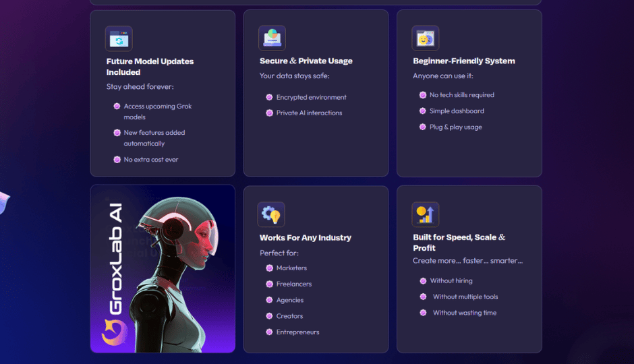The height and width of the screenshot is (364, 634).
Task: Click the 'Plug & play usage' text
Action: point(456,127)
